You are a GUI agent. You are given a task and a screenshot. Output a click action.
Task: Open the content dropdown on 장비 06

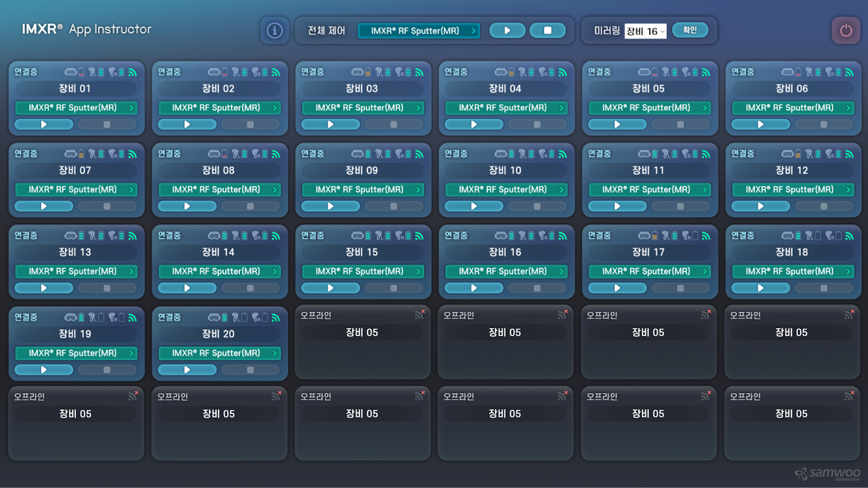[x=793, y=108]
